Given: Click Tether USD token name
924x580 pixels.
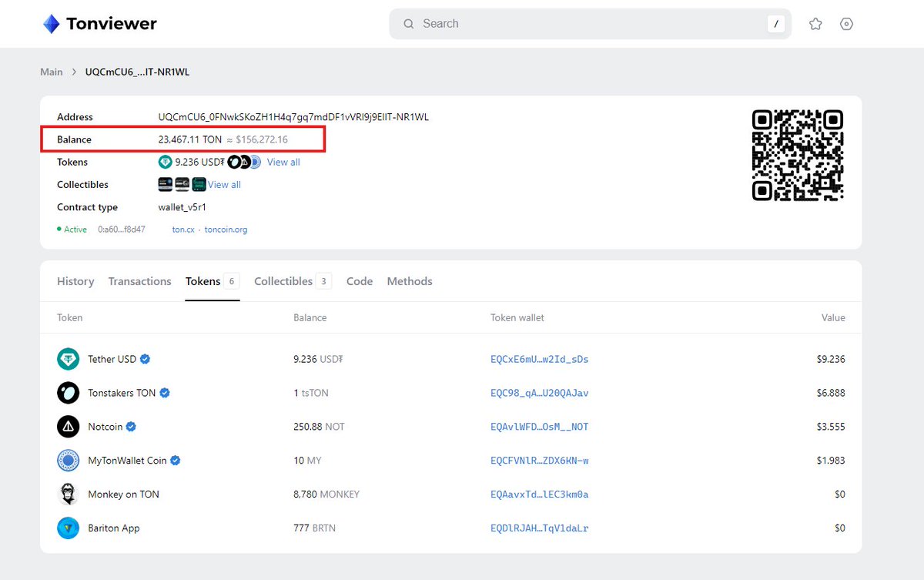Looking at the screenshot, I should [x=112, y=359].
